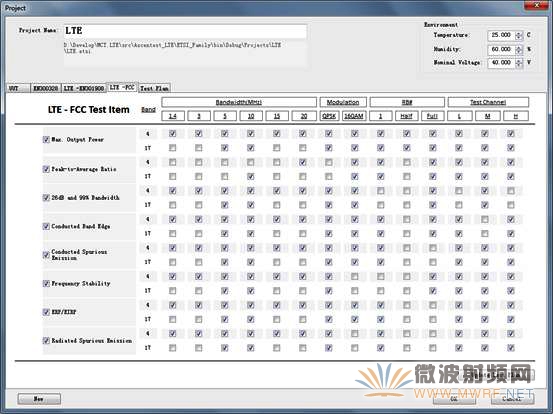Viewport: 553px width, 414px height.
Task: Switch to the EN300328 tab
Action: tap(46, 88)
